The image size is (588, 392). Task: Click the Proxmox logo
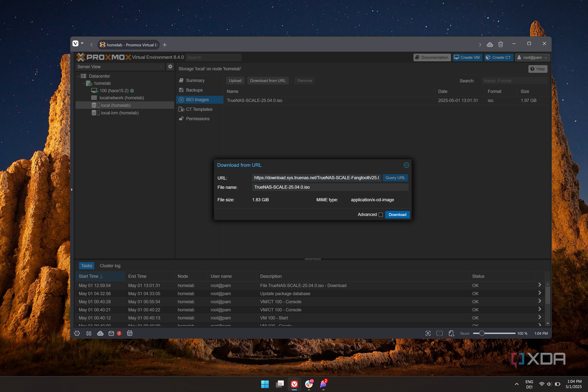pyautogui.click(x=104, y=57)
